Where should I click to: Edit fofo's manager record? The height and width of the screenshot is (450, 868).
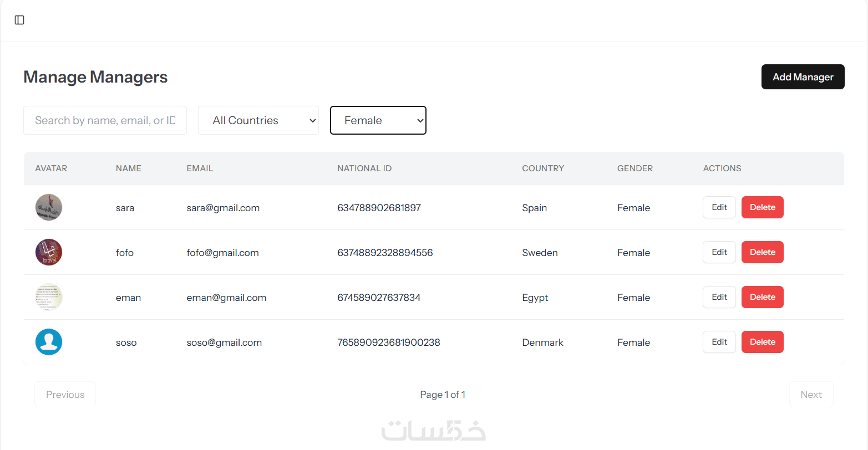(x=719, y=252)
